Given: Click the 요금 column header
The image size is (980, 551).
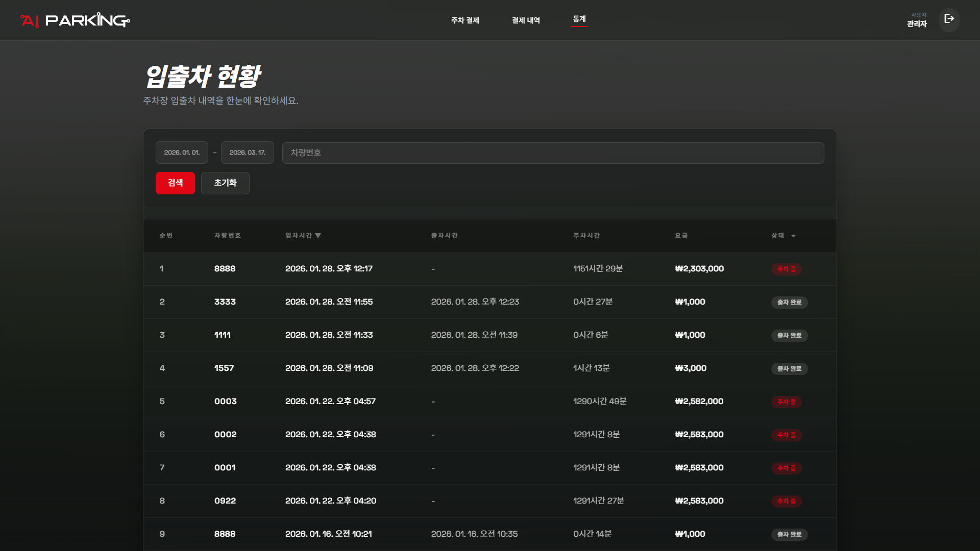Looking at the screenshot, I should [681, 236].
